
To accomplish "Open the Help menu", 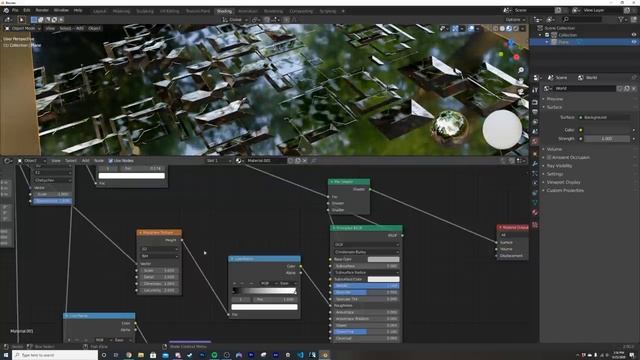I will pos(78,10).
